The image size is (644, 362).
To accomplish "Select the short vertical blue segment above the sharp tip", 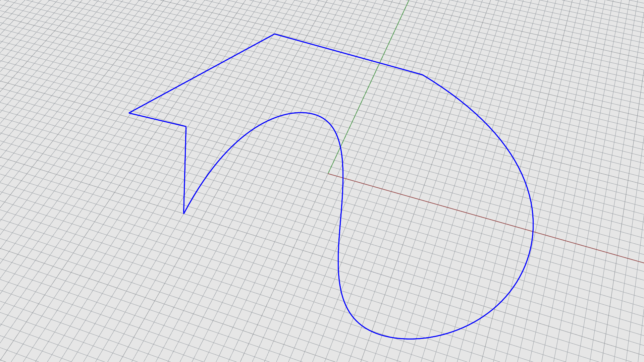I will pyautogui.click(x=185, y=169).
